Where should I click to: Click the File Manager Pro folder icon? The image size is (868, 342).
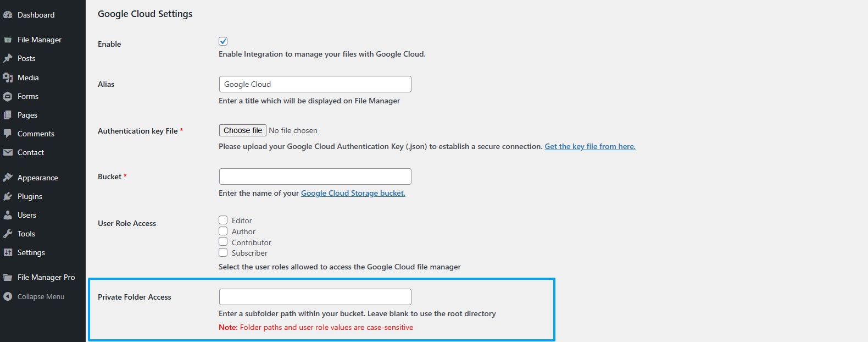pos(8,277)
